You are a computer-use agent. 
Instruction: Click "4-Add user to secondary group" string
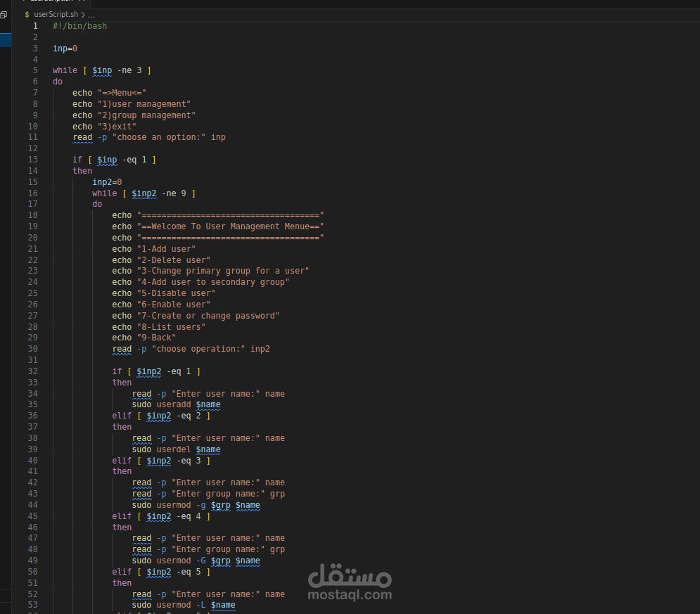tap(213, 282)
